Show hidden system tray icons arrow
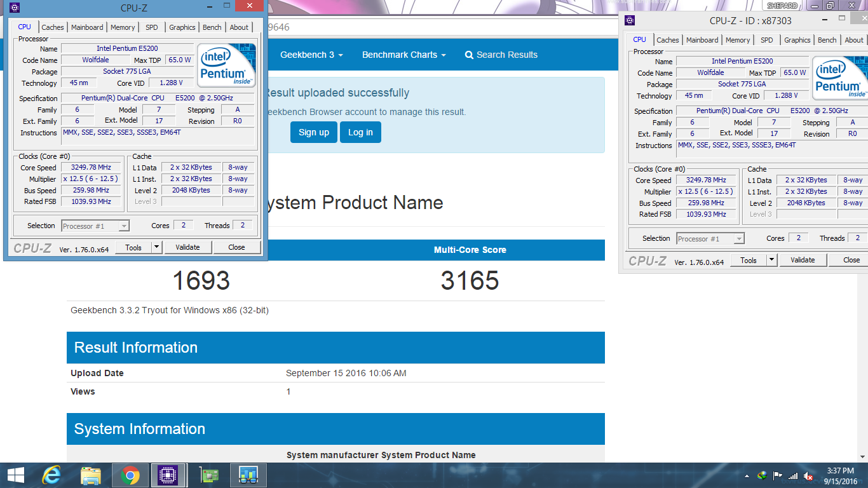This screenshot has width=868, height=488. (x=747, y=476)
